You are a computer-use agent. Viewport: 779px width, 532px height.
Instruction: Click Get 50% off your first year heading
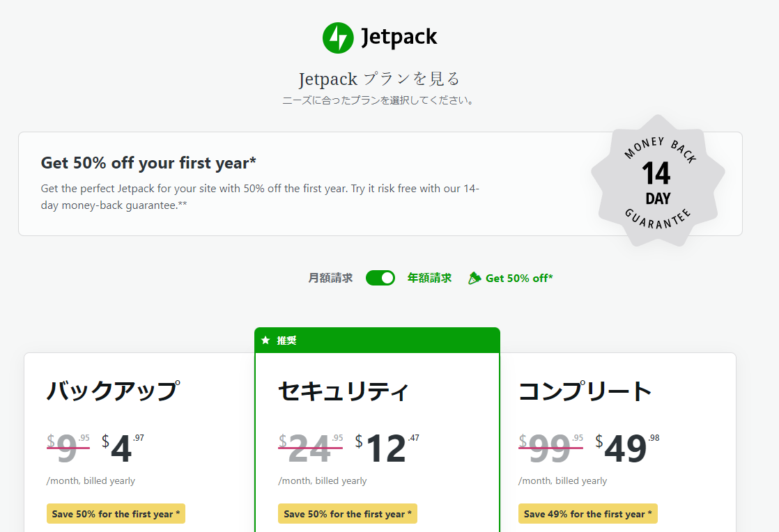[148, 163]
